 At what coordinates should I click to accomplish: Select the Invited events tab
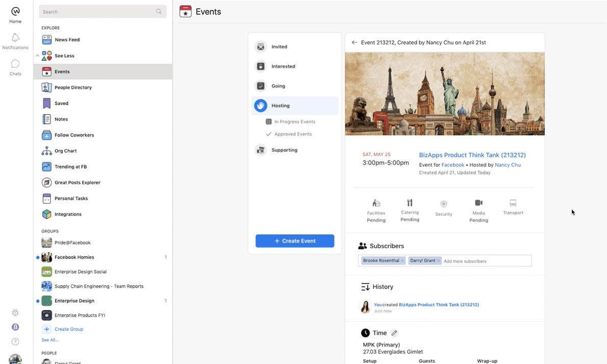(x=295, y=47)
